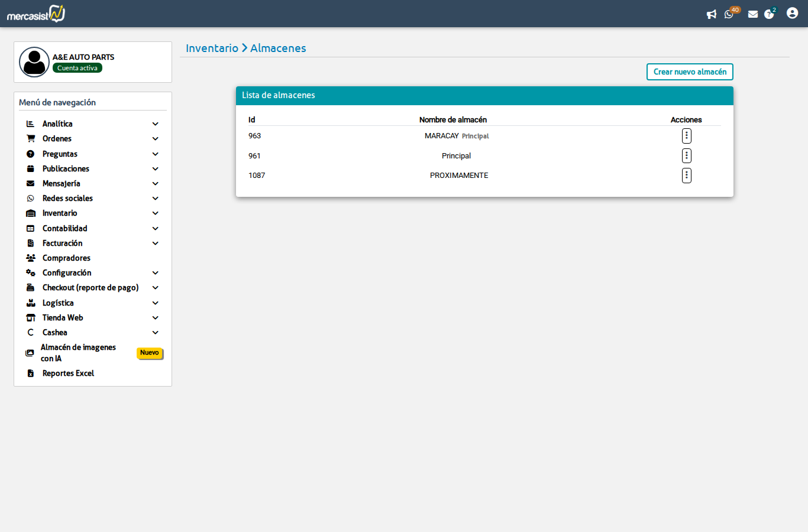Image resolution: width=808 pixels, height=532 pixels.
Task: Open actions menu for MARACAY warehouse
Action: point(686,136)
